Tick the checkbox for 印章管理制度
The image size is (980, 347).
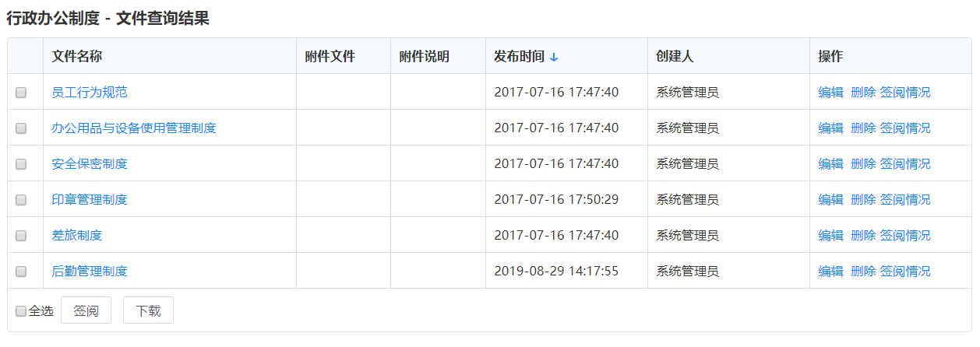click(x=21, y=200)
